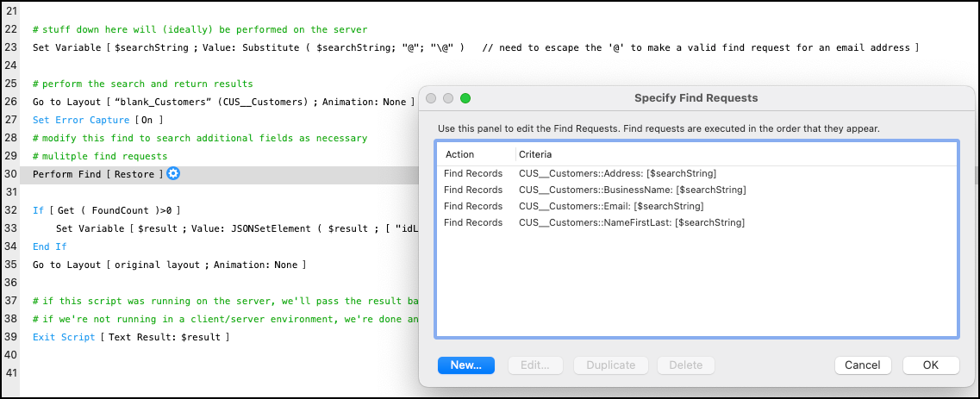Select the Set Error Capture script step

(x=97, y=119)
